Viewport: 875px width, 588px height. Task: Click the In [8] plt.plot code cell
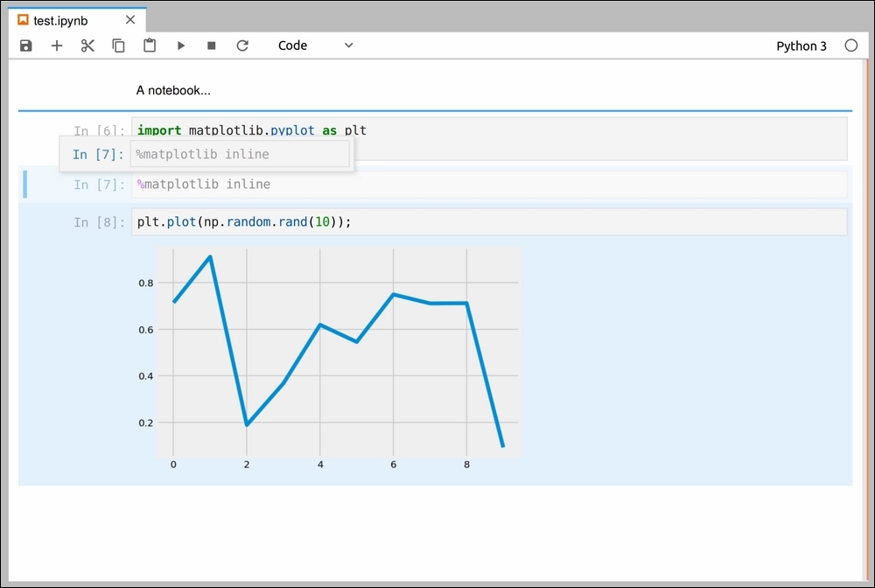click(489, 222)
